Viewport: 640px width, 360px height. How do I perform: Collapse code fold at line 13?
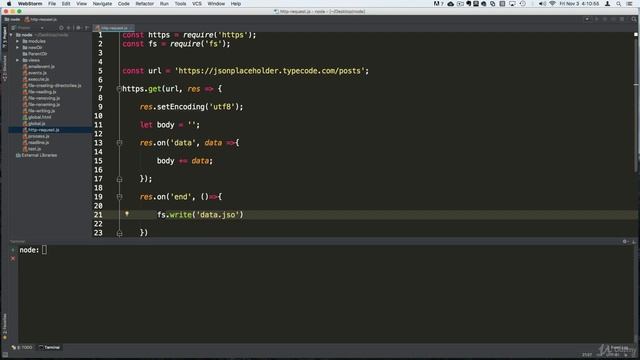(119, 143)
